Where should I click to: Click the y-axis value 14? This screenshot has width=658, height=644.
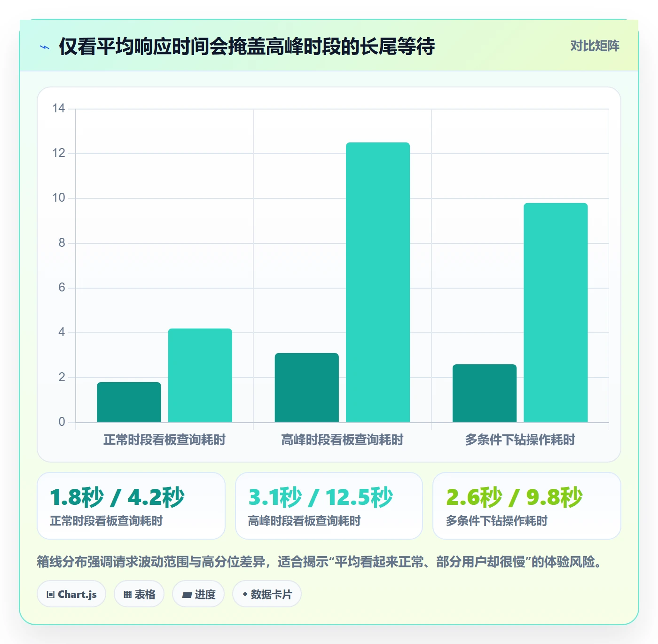[x=59, y=109]
